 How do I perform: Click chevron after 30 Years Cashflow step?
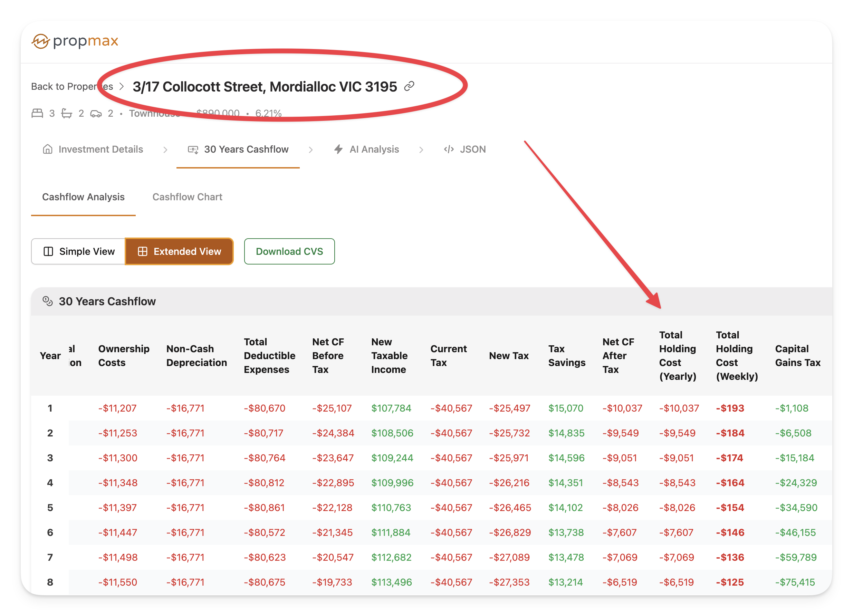[311, 150]
